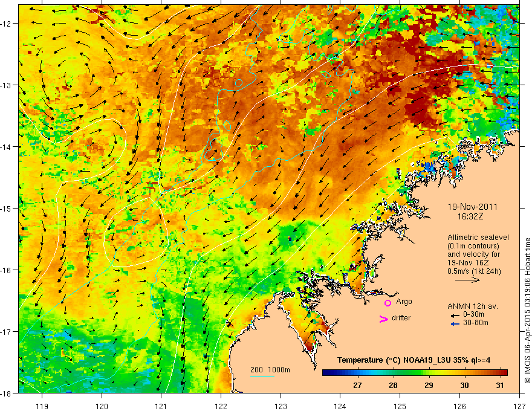
Task: Click the '(0.1m contours)' text
Action: [473, 246]
